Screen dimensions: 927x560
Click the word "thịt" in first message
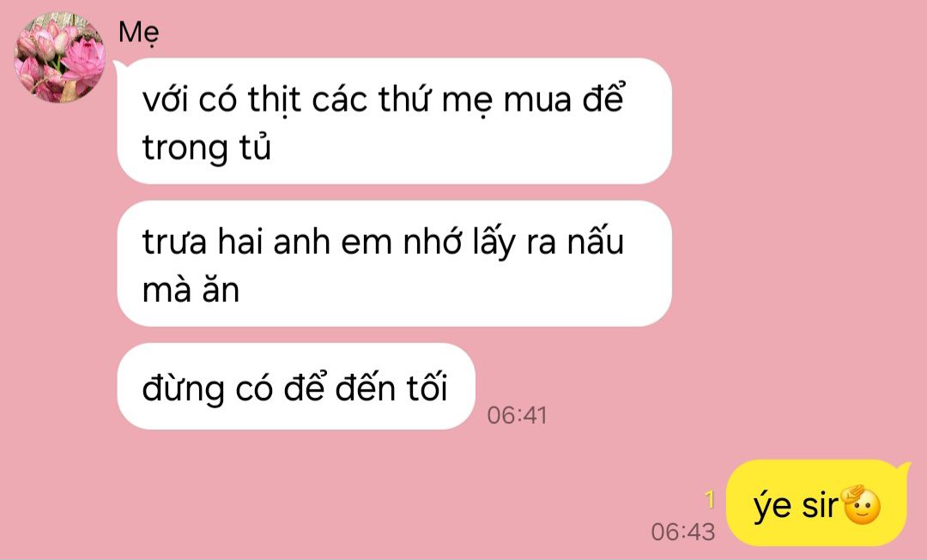pos(275,99)
